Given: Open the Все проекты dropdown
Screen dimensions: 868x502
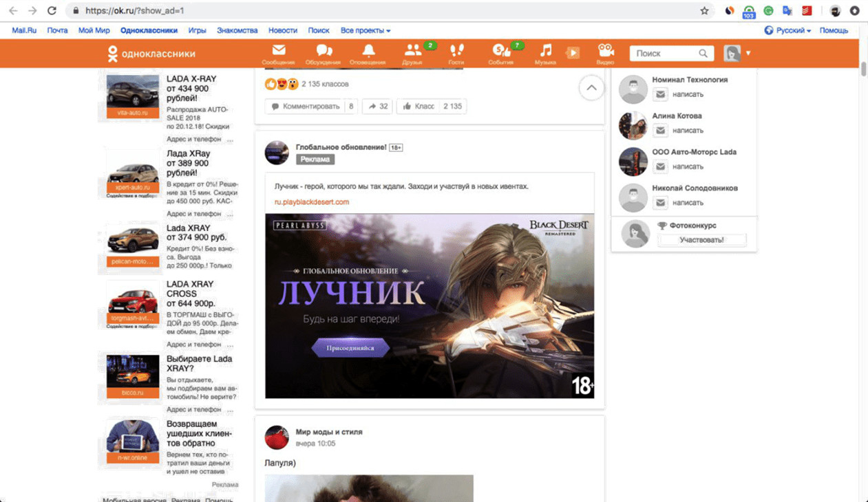Looking at the screenshot, I should tap(366, 31).
